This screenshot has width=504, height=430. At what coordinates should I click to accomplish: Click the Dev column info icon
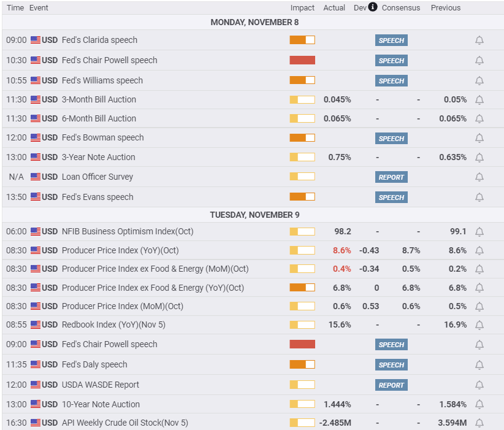373,7
